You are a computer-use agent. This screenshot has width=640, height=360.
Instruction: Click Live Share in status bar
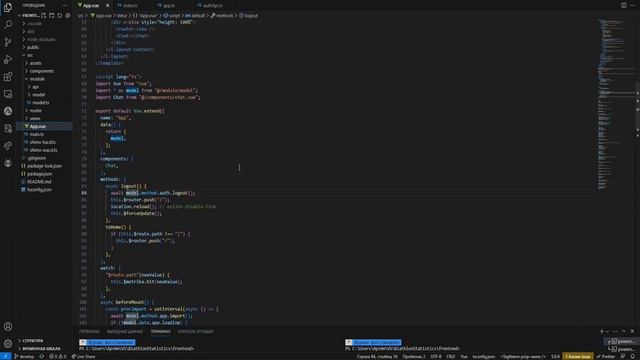click(x=84, y=356)
